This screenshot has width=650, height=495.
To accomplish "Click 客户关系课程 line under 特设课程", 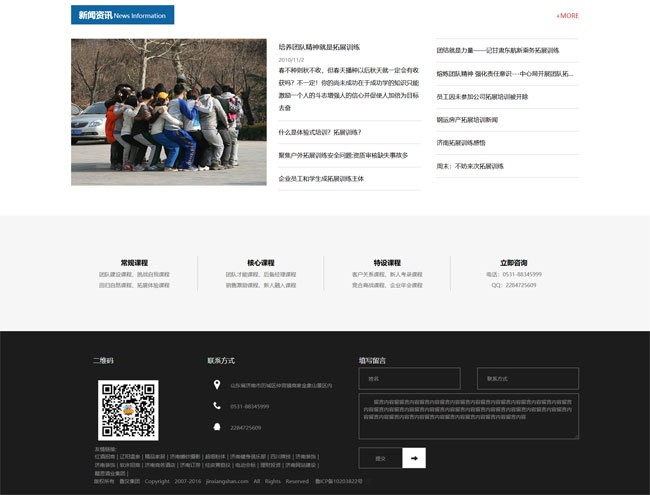I will 387,274.
